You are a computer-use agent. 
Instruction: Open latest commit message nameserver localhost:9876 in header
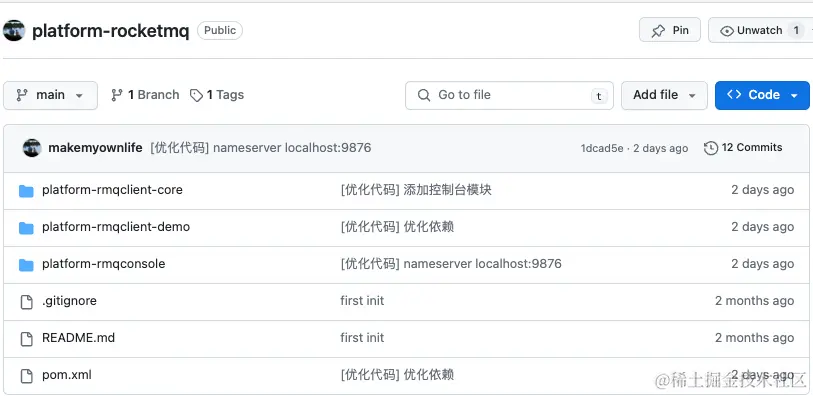click(x=261, y=148)
